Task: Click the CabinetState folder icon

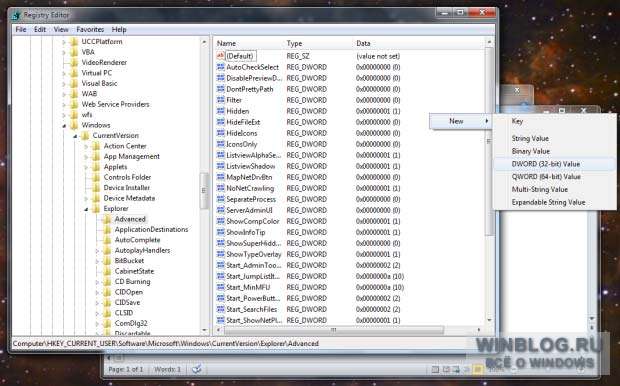Action: [x=107, y=271]
